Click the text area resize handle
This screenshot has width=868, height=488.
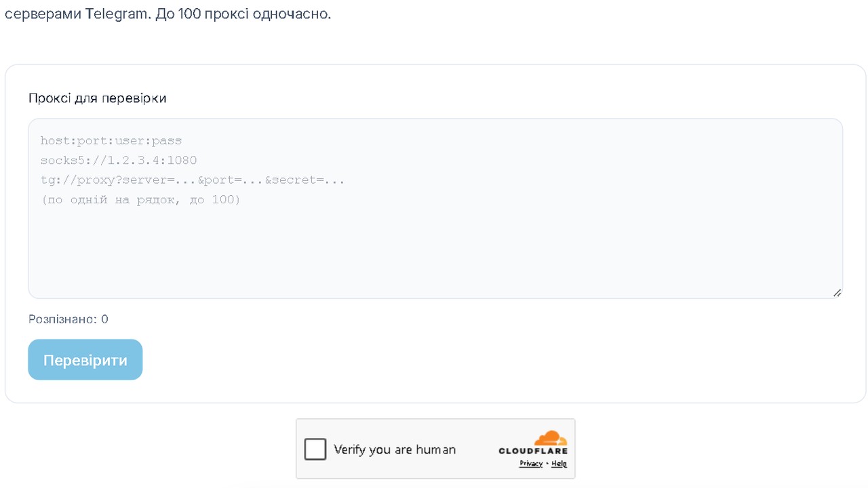coord(837,293)
